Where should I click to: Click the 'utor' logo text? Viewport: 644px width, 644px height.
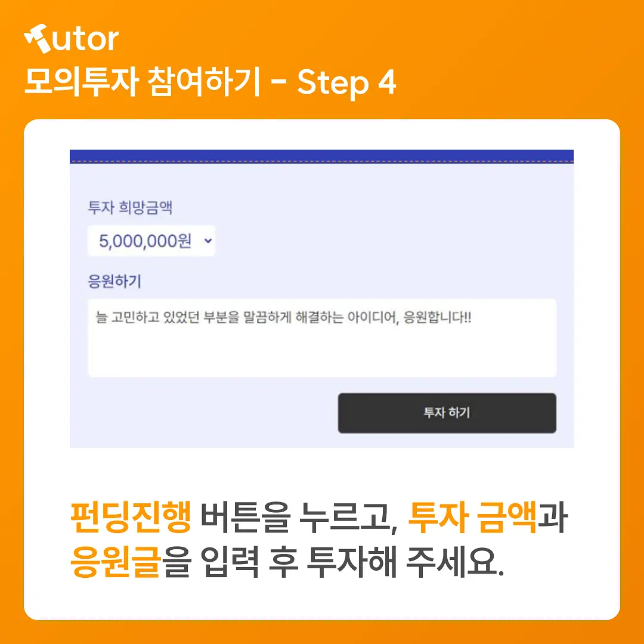[x=86, y=40]
